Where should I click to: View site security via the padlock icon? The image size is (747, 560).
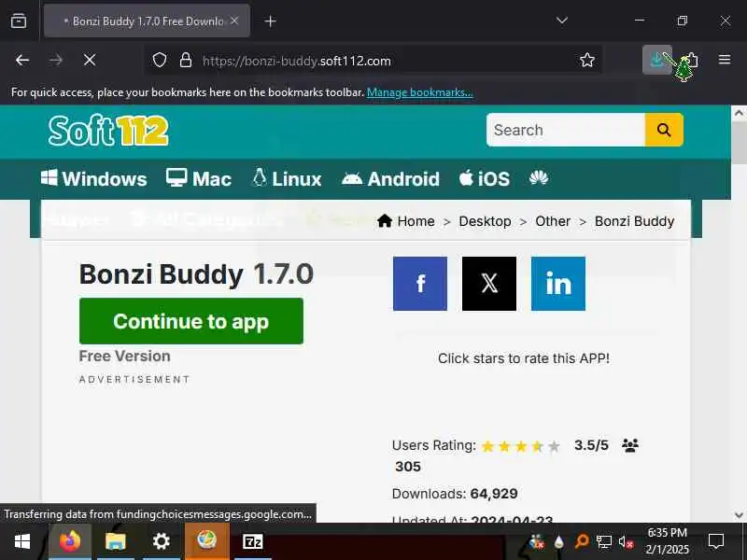(185, 61)
